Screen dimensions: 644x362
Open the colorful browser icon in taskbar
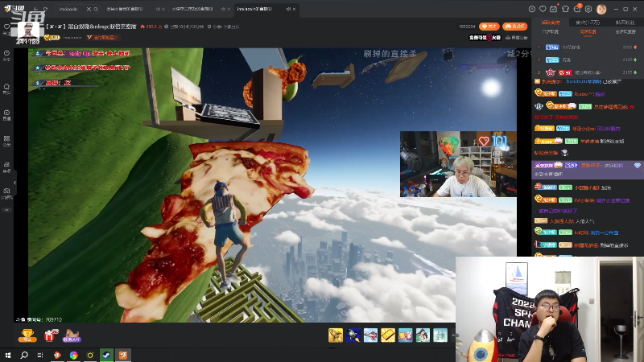(73, 355)
